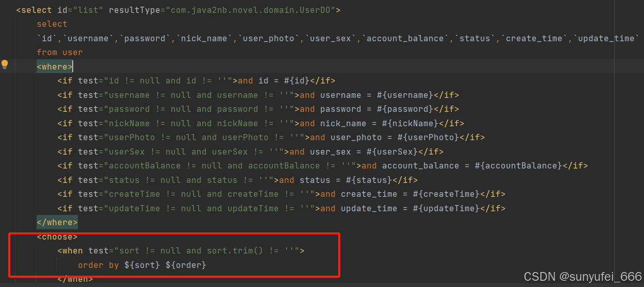
Task: Click the if test line for id
Action: click(196, 80)
